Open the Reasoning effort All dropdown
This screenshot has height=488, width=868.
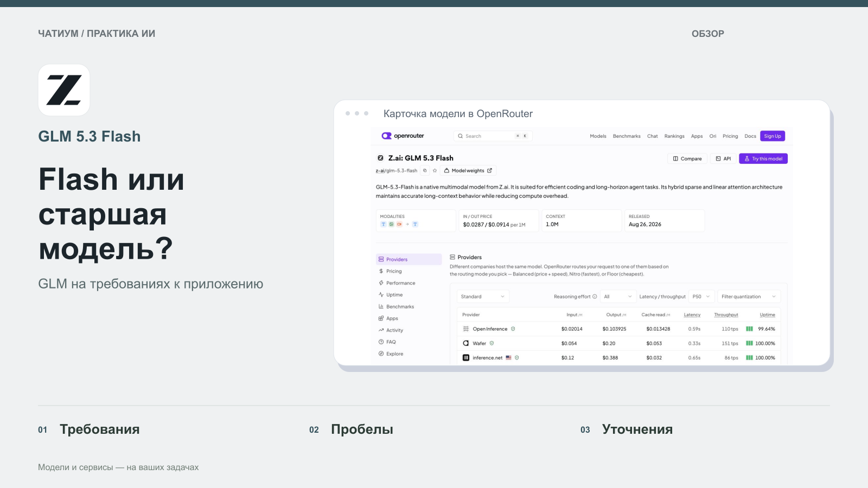pyautogui.click(x=618, y=297)
